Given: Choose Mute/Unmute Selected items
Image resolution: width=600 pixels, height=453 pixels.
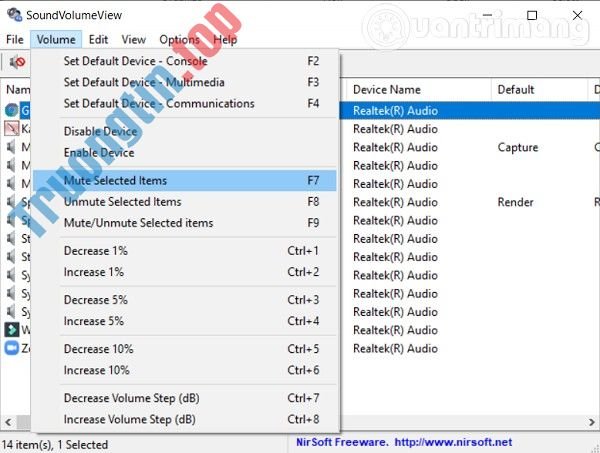Looking at the screenshot, I should 185,223.
